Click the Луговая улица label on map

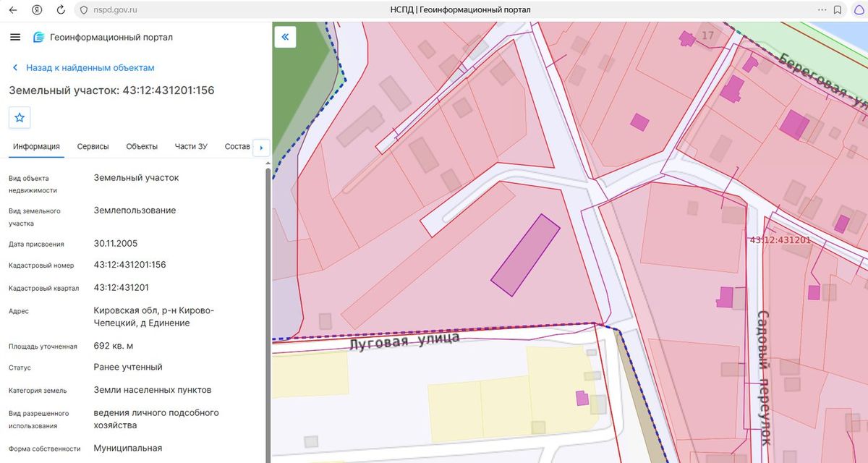click(404, 340)
